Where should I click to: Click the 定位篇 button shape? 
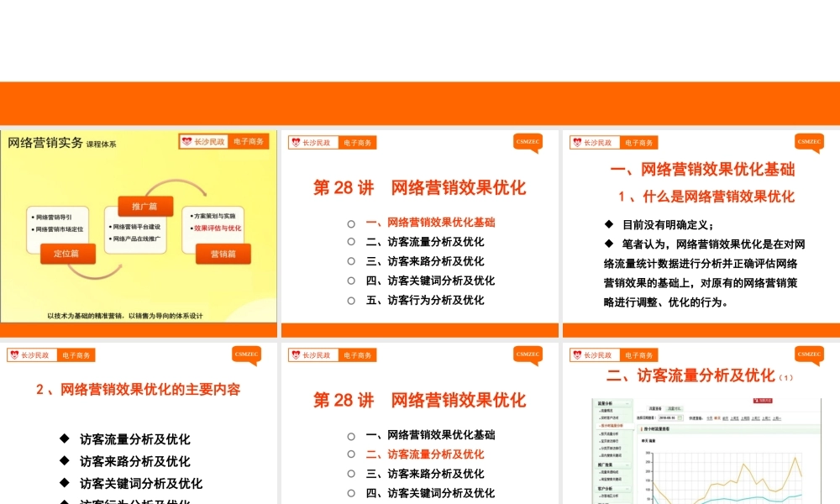pos(68,254)
